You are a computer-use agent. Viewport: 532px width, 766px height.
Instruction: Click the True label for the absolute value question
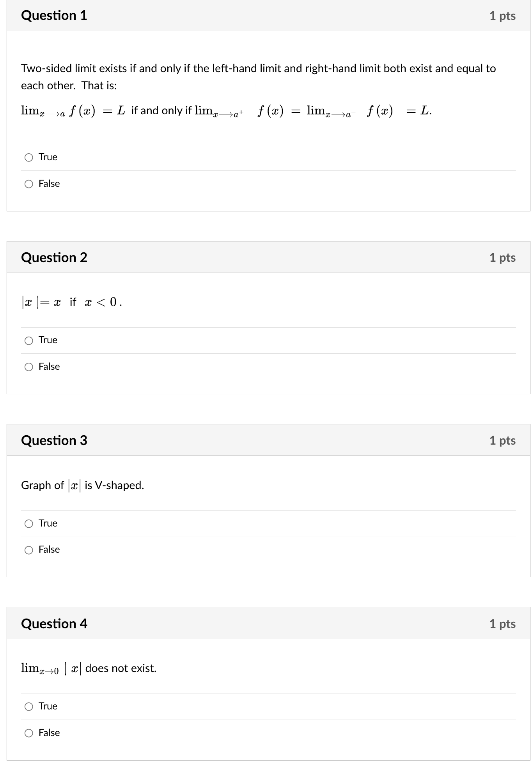click(47, 340)
